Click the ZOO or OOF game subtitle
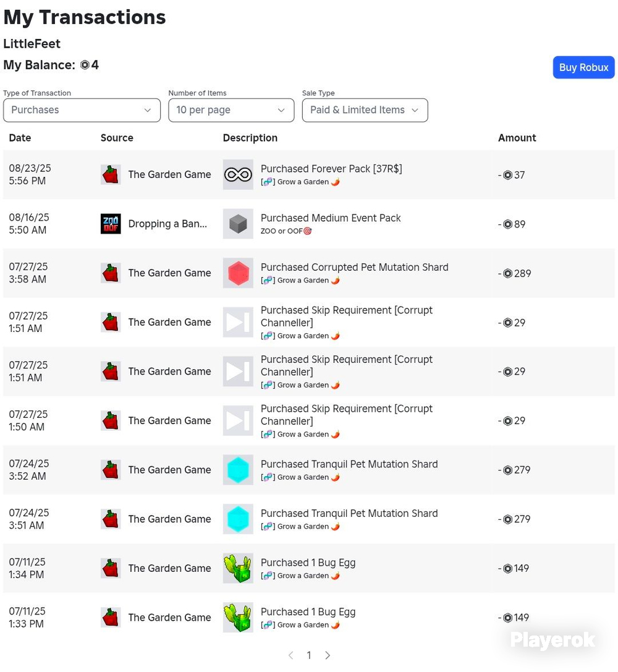 click(x=286, y=231)
